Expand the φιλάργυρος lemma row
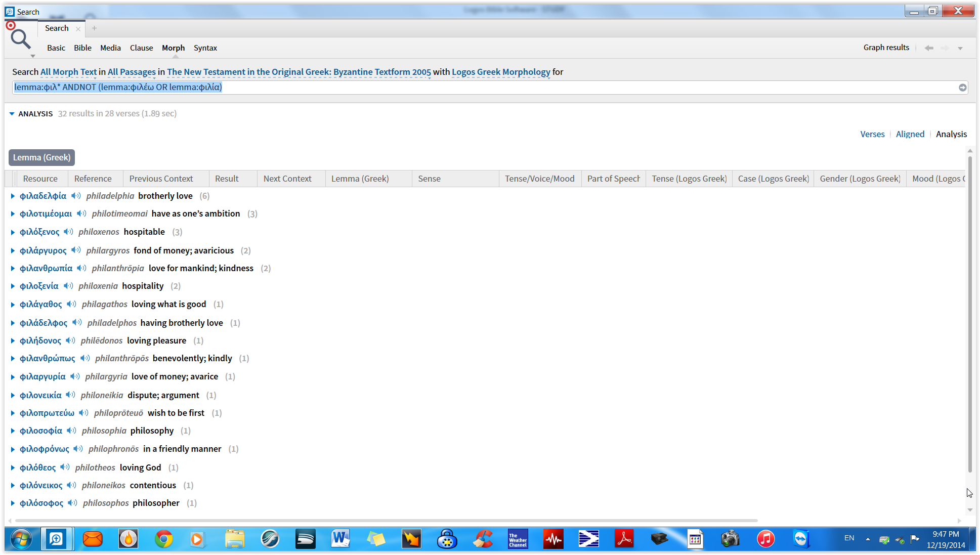The image size is (980, 555). click(x=13, y=250)
